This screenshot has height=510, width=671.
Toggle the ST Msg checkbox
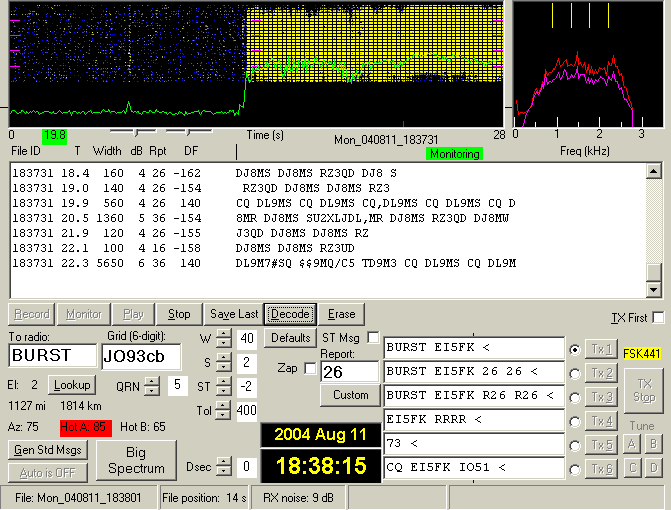point(373,338)
